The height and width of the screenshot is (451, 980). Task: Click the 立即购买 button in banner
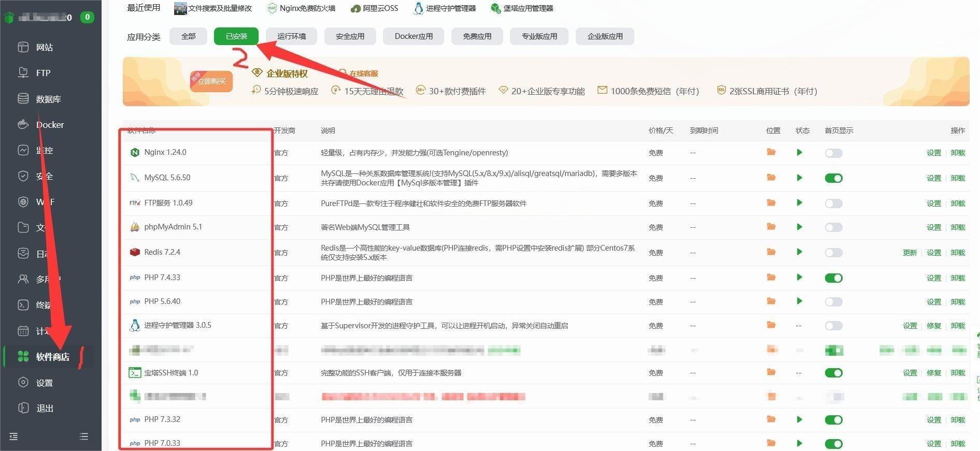(211, 81)
